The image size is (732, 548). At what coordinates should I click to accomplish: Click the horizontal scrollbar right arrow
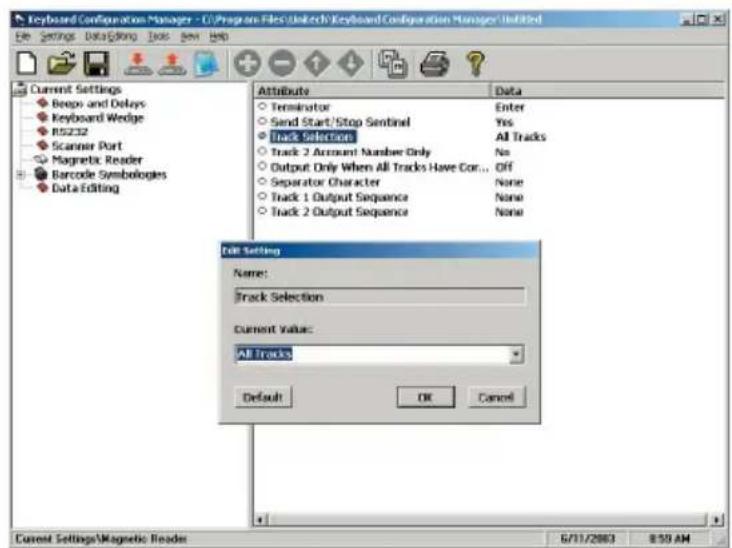tap(718, 519)
